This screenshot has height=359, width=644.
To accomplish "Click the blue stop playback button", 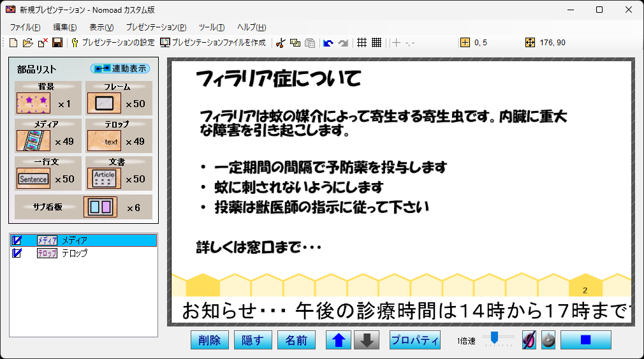I will pos(586,340).
